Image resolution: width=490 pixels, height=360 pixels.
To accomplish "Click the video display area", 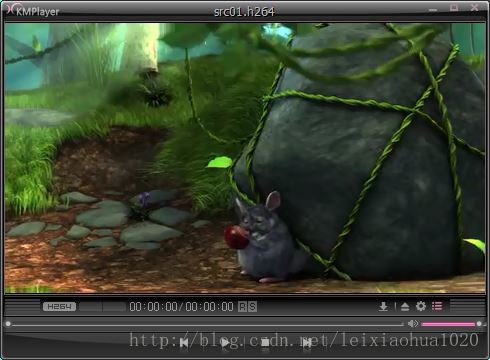I will point(245,158).
